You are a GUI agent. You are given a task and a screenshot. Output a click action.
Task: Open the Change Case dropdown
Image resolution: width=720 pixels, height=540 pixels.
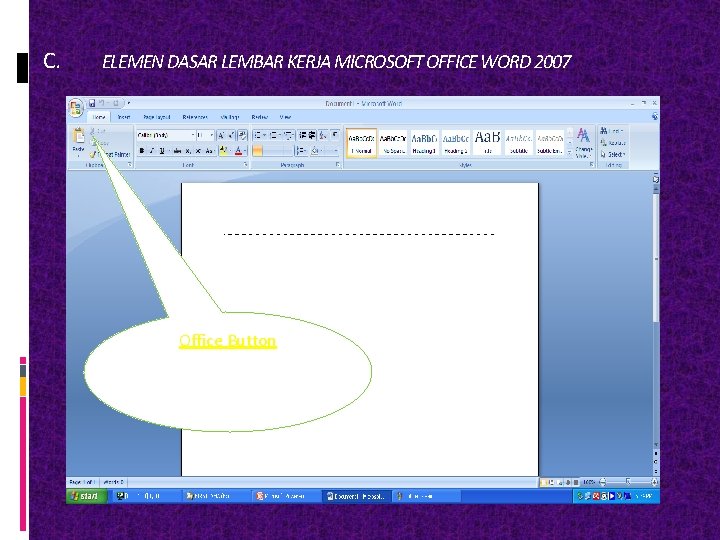coord(209,151)
